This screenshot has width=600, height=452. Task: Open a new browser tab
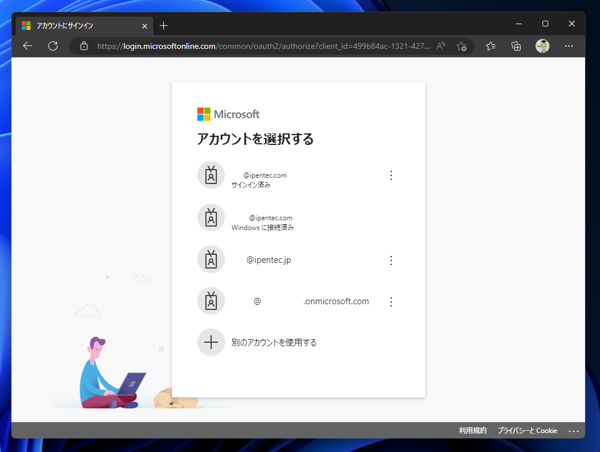(x=163, y=26)
